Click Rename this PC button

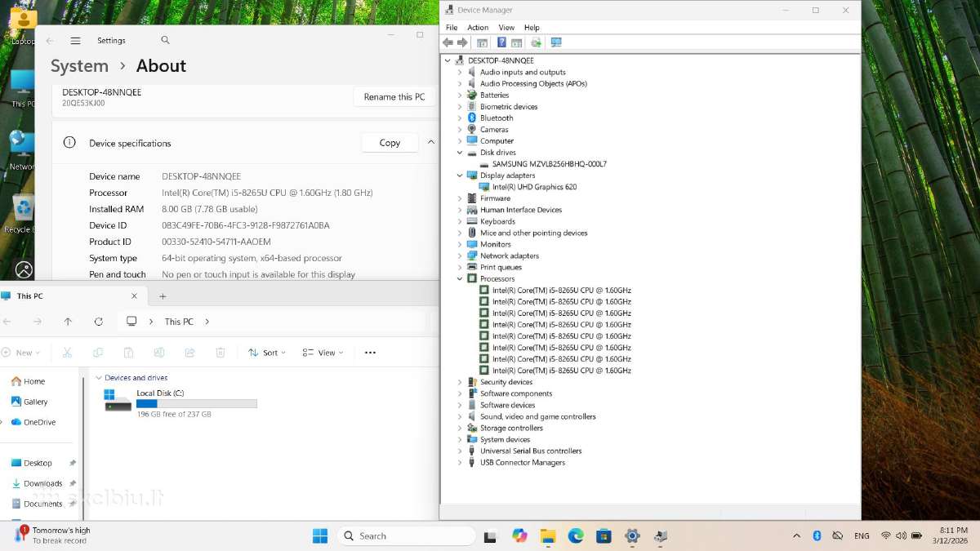pyautogui.click(x=394, y=97)
